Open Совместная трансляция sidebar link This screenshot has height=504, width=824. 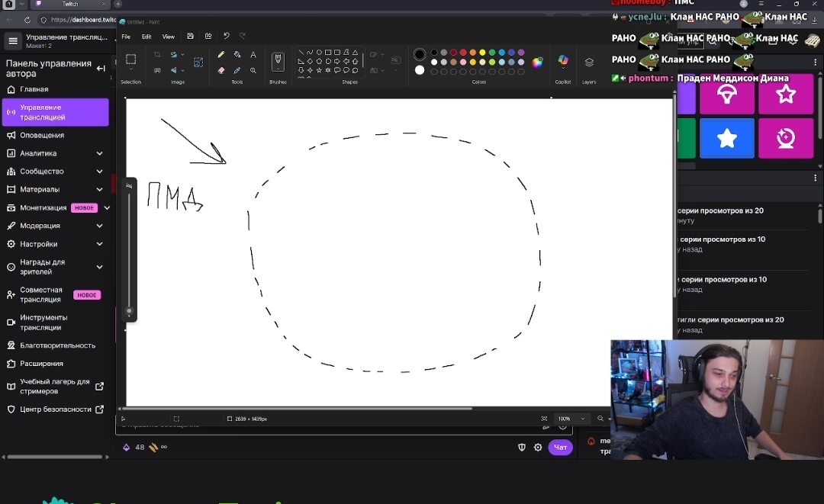(56, 294)
